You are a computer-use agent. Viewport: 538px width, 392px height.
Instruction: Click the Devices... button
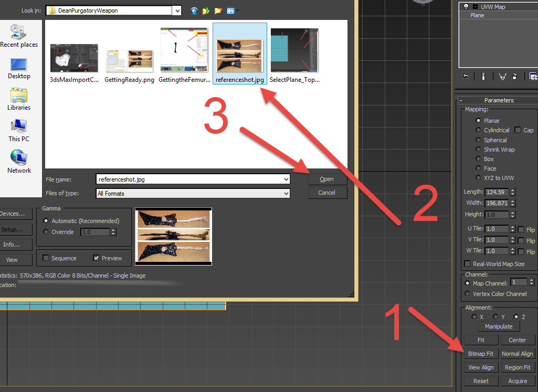(15, 214)
